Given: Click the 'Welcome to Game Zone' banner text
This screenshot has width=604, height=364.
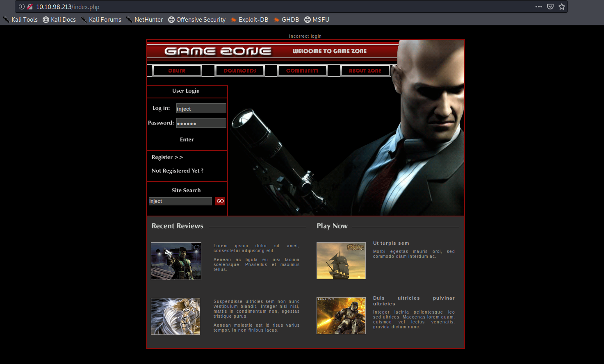Looking at the screenshot, I should click(330, 51).
